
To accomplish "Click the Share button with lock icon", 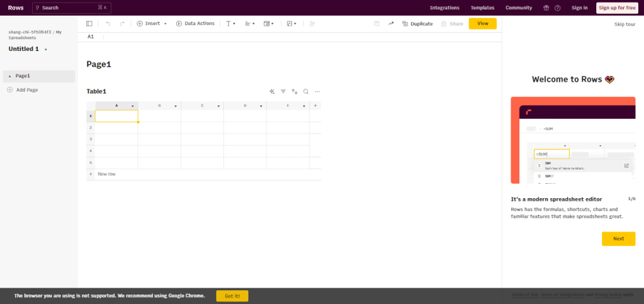I will 452,24.
